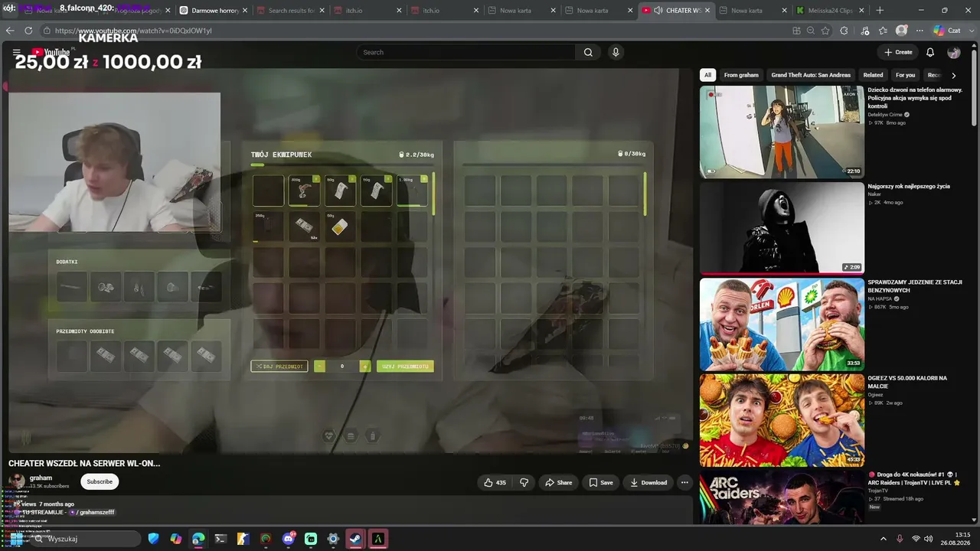
Task: Open the Steam icon in the taskbar
Action: point(355,539)
